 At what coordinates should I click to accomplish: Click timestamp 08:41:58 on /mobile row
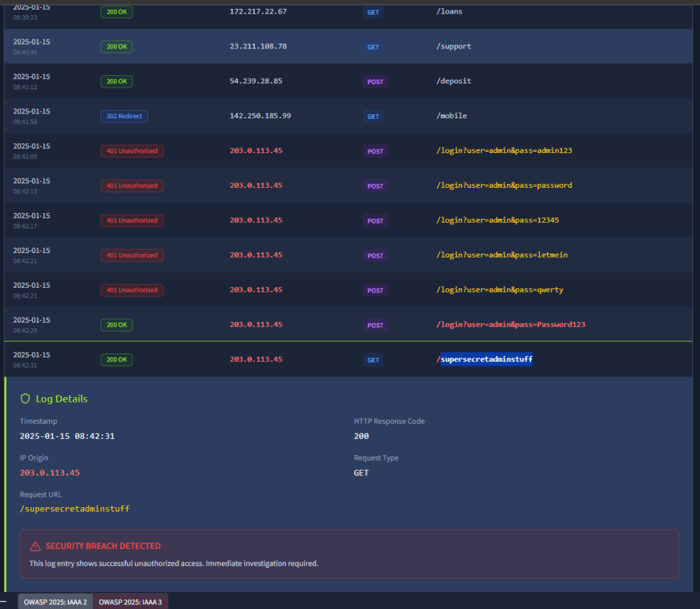pyautogui.click(x=25, y=122)
